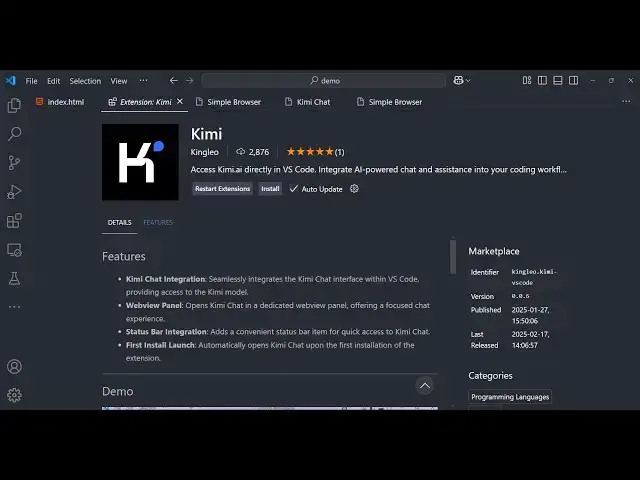Screen dimensions: 640x480
Task: Switch to the FEATURES tab
Action: 158,222
